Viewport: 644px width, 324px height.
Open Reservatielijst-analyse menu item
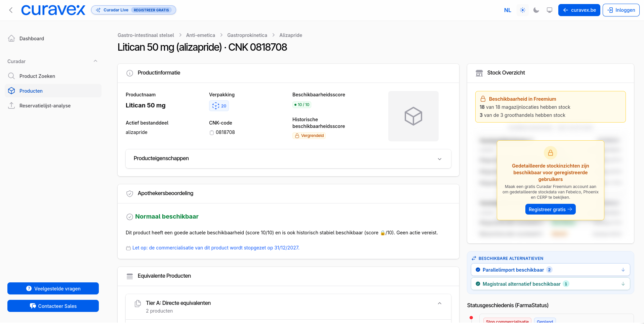pyautogui.click(x=53, y=106)
